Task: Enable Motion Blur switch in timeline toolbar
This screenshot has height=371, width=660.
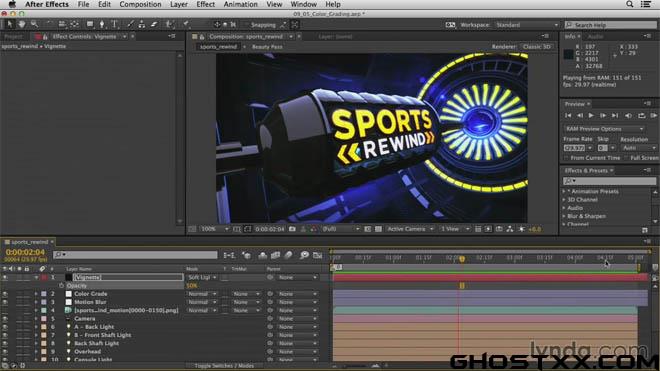Action: 288,255
